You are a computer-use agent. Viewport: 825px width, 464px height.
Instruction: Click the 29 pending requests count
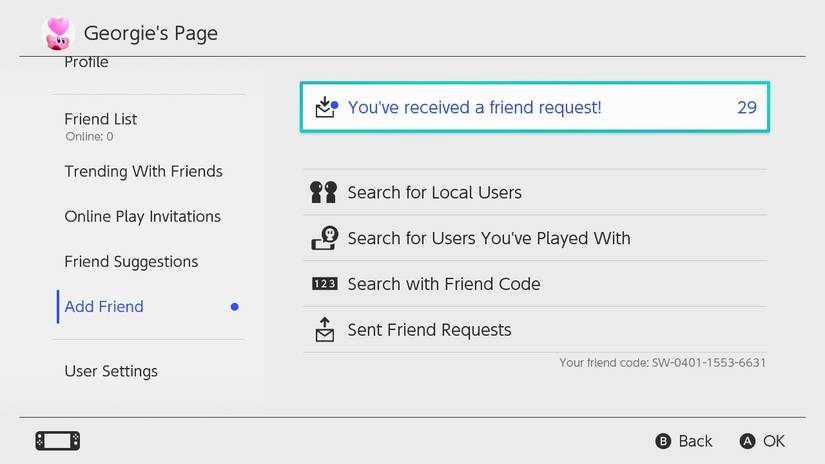746,107
